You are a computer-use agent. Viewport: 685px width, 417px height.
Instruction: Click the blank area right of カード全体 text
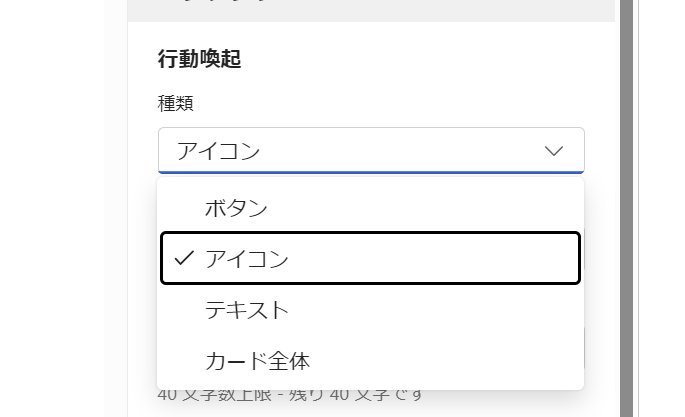click(450, 360)
